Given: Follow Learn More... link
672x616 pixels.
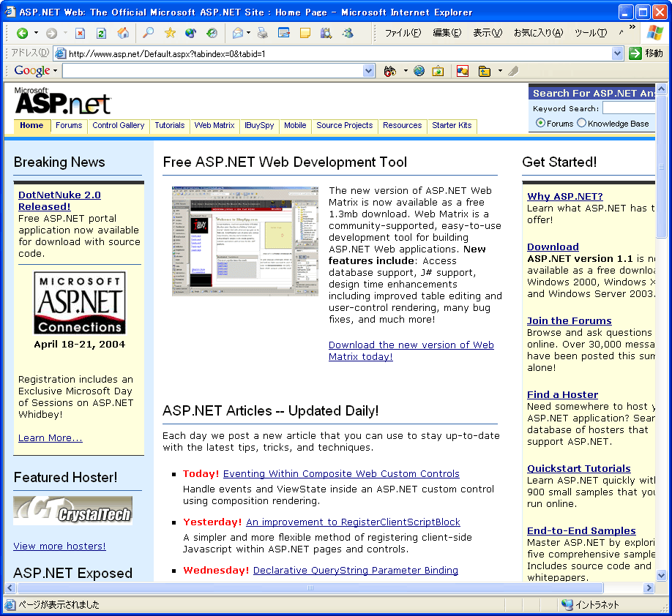Looking at the screenshot, I should 50,437.
